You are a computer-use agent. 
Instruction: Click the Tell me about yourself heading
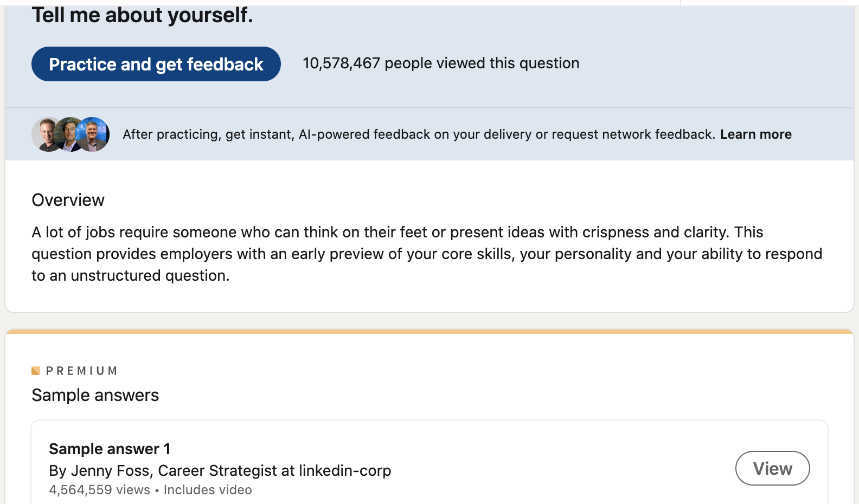142,15
